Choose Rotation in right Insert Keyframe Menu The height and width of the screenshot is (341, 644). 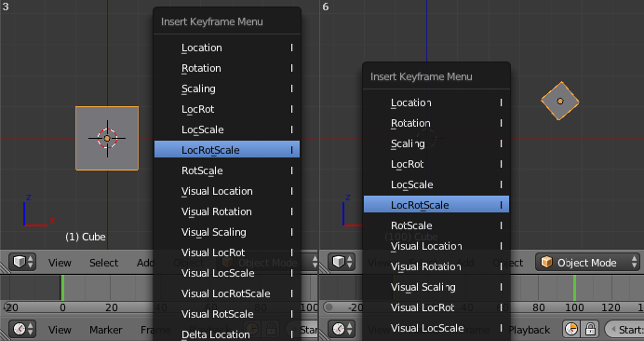coord(436,123)
